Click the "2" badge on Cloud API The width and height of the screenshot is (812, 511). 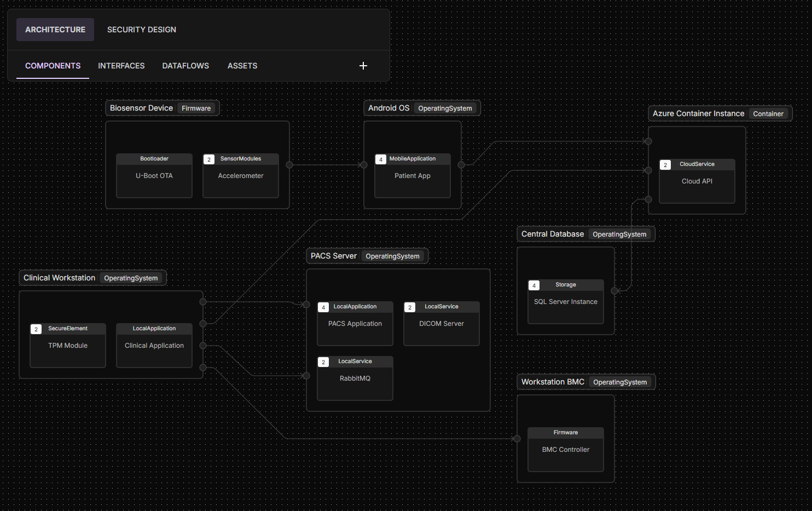pos(665,164)
